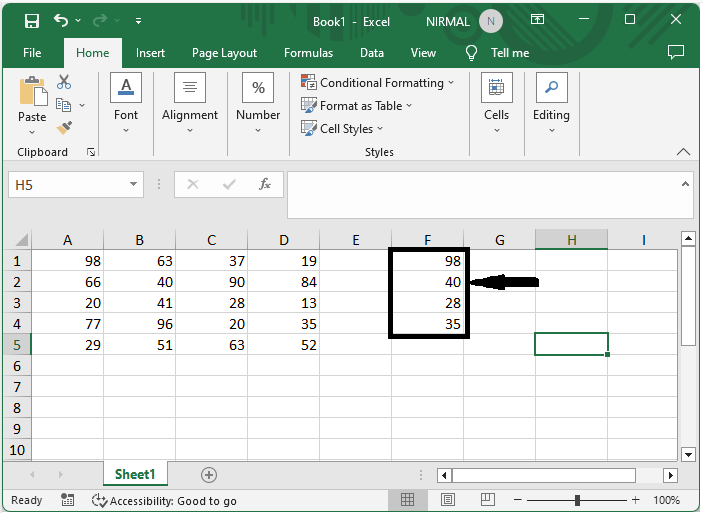Image resolution: width=703 pixels, height=513 pixels.
Task: Collapse the ribbon with the chevron
Action: [x=683, y=152]
